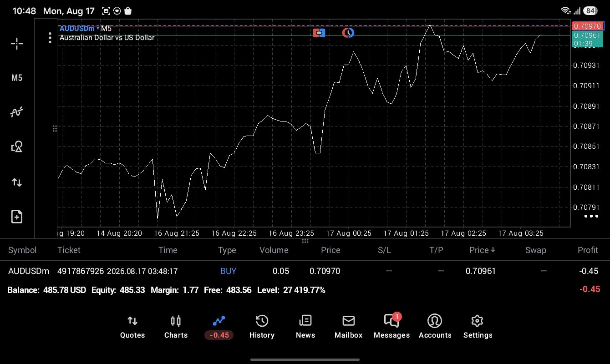Go to the Accounts tab

coord(435,327)
